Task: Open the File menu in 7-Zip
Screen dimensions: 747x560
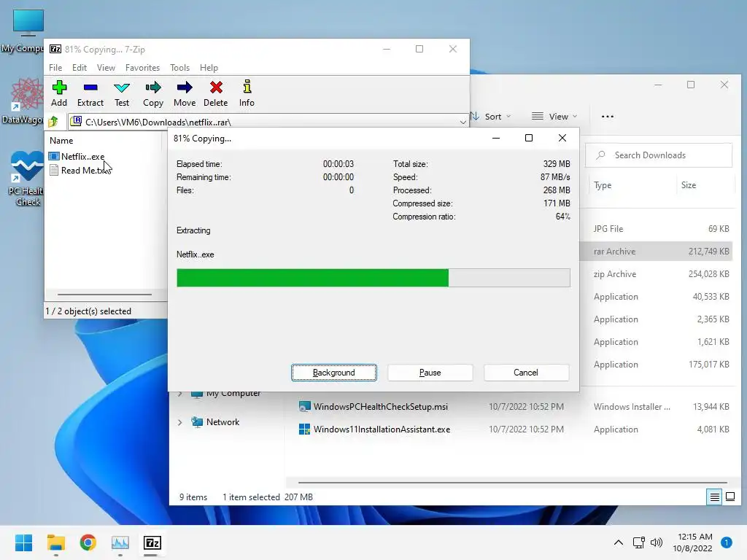Action: tap(55, 68)
